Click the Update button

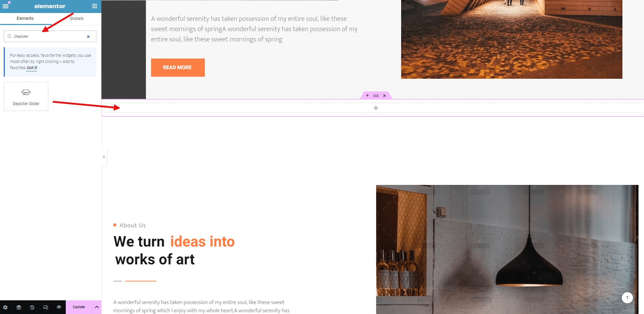click(x=79, y=307)
